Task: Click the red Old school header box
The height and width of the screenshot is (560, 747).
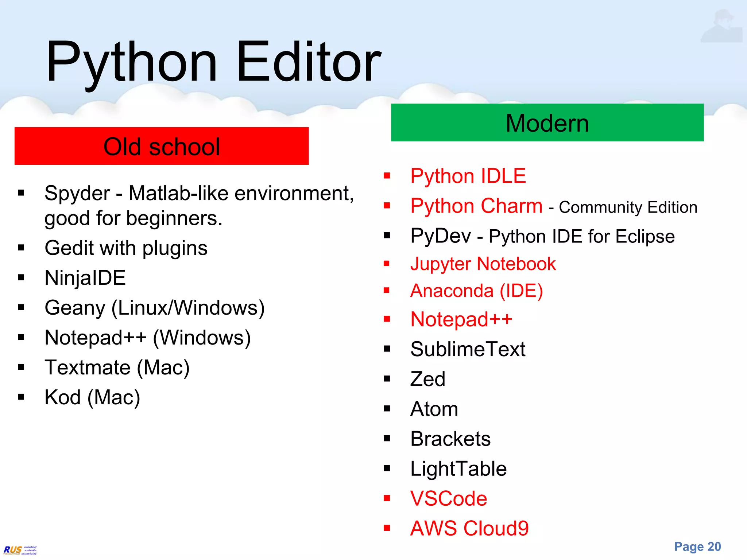Action: 162,146
